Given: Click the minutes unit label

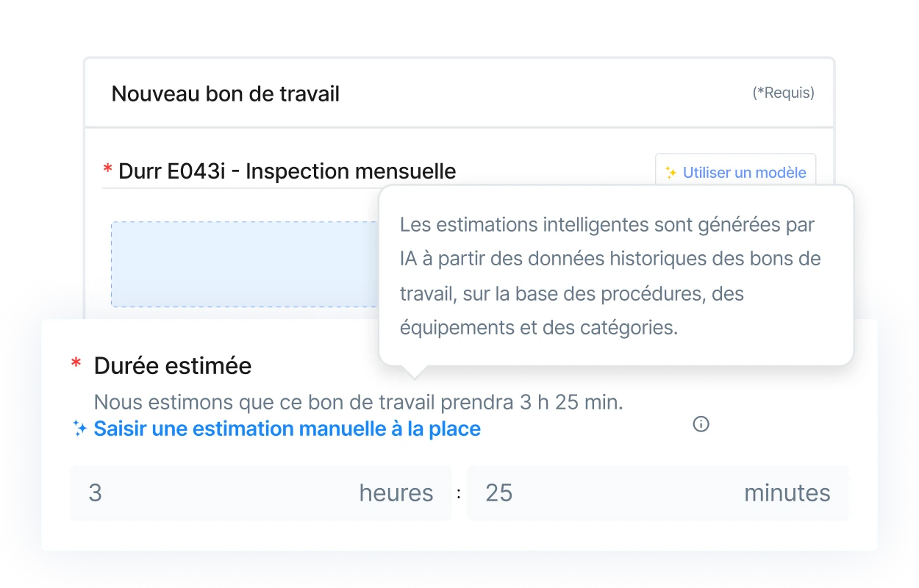Looking at the screenshot, I should (x=787, y=492).
